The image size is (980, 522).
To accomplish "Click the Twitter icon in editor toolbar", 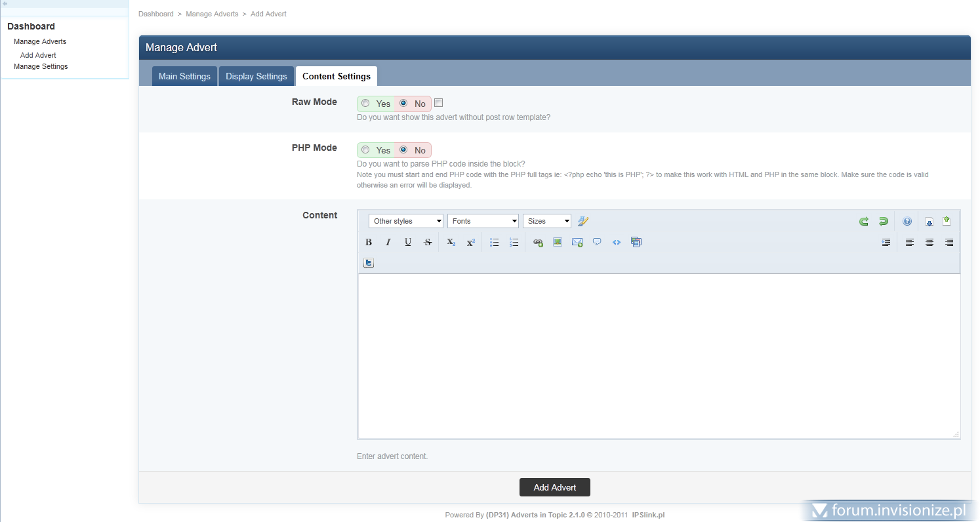I will (369, 263).
